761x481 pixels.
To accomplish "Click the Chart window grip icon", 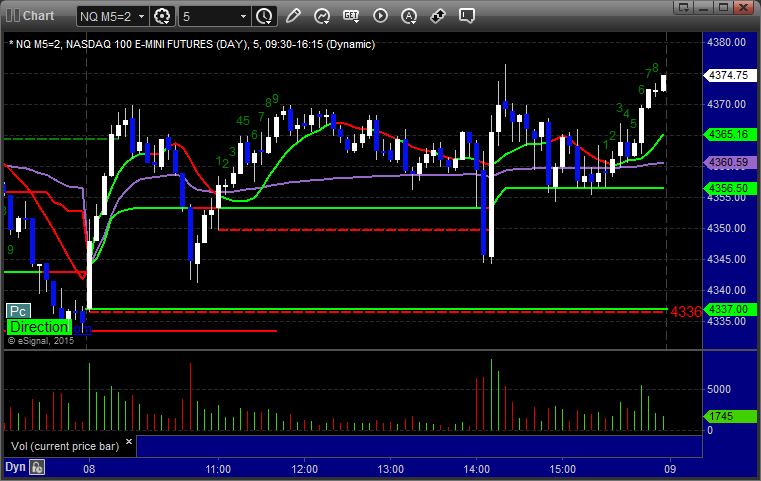I will [x=13, y=16].
